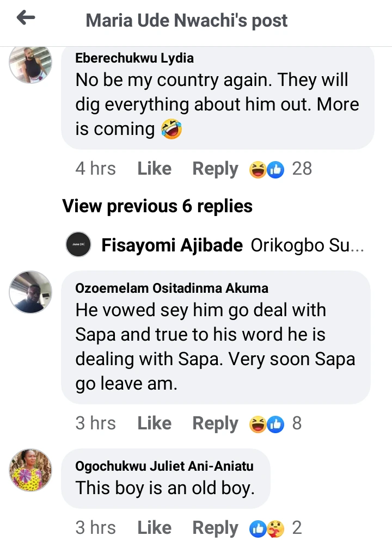Viewport: 392px width, 548px height.
Task: View reactions on Eberechukwu Lydia's comment
Action: point(280,169)
